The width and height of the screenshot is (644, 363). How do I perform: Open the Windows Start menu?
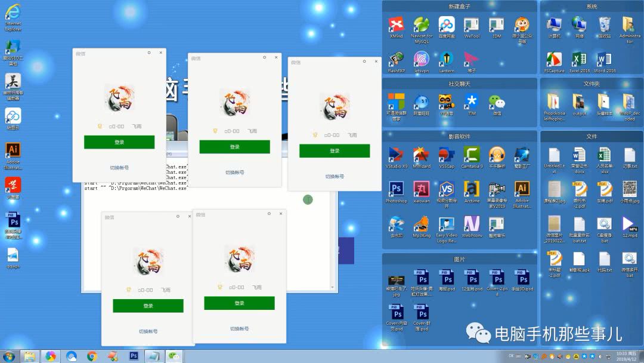pos(8,356)
